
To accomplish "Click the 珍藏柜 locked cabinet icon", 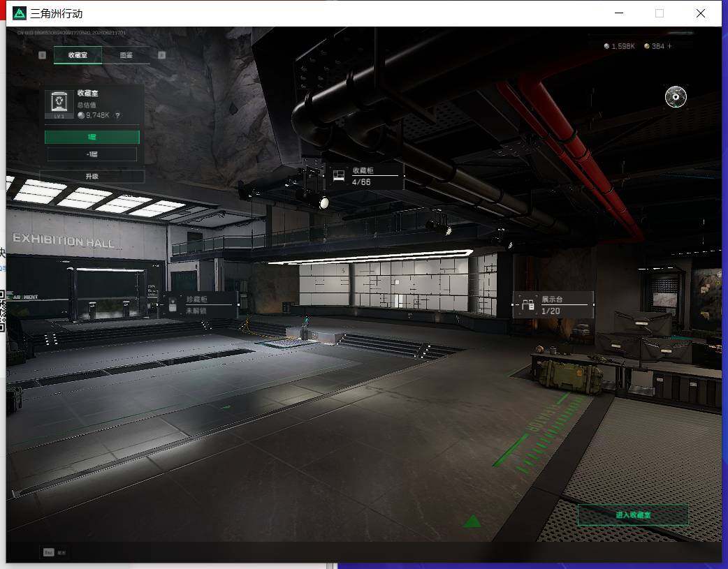I will click(x=173, y=305).
